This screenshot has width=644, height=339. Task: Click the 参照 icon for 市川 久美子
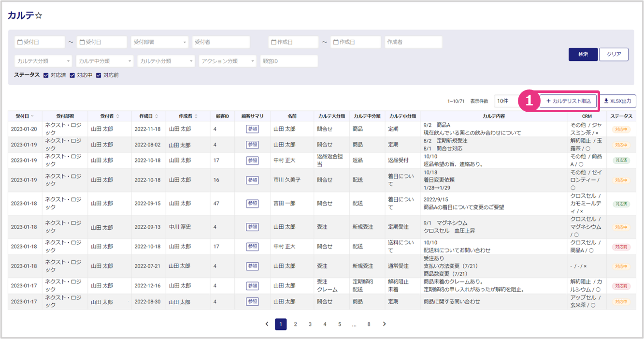click(x=252, y=180)
